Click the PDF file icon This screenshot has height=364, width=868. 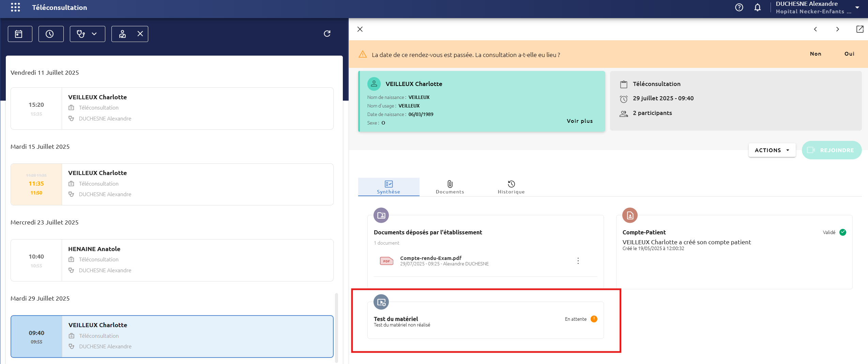click(x=386, y=261)
